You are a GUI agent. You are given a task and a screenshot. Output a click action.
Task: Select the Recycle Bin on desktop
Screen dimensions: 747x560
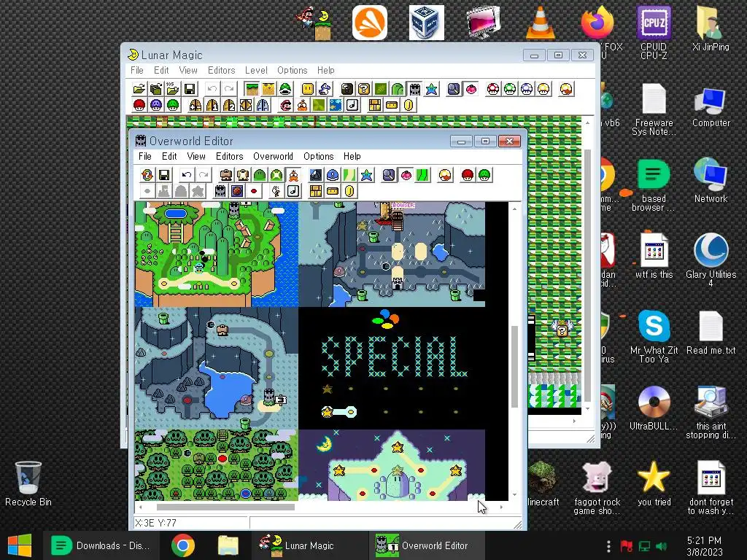coord(28,484)
